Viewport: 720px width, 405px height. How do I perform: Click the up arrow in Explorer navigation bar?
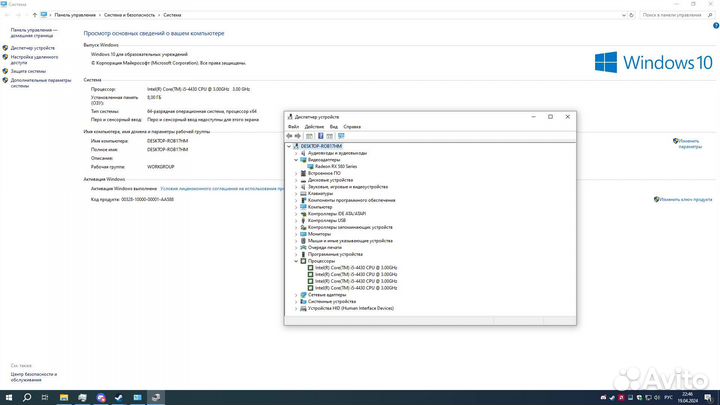[x=34, y=15]
